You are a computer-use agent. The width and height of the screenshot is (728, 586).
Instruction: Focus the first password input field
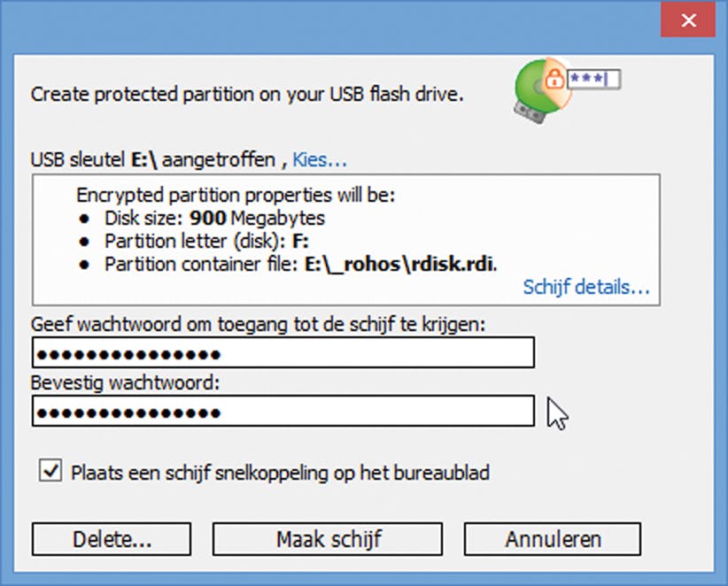[283, 354]
